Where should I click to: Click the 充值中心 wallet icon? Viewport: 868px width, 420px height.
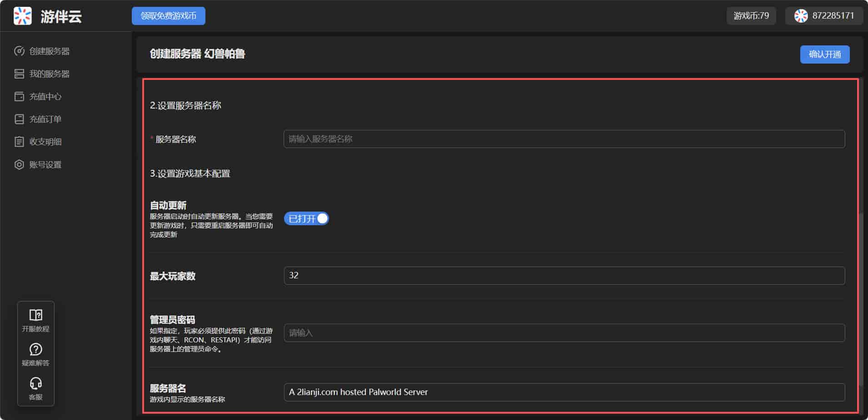click(19, 96)
